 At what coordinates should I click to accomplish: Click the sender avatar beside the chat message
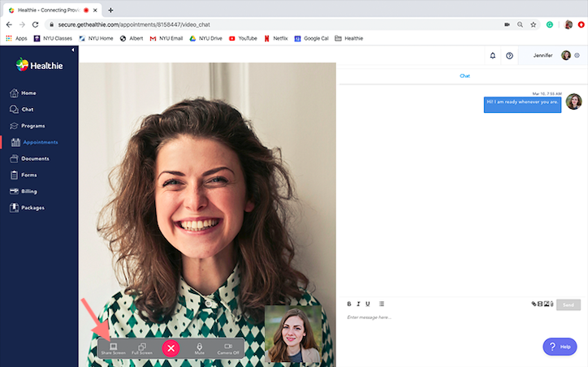click(x=573, y=101)
